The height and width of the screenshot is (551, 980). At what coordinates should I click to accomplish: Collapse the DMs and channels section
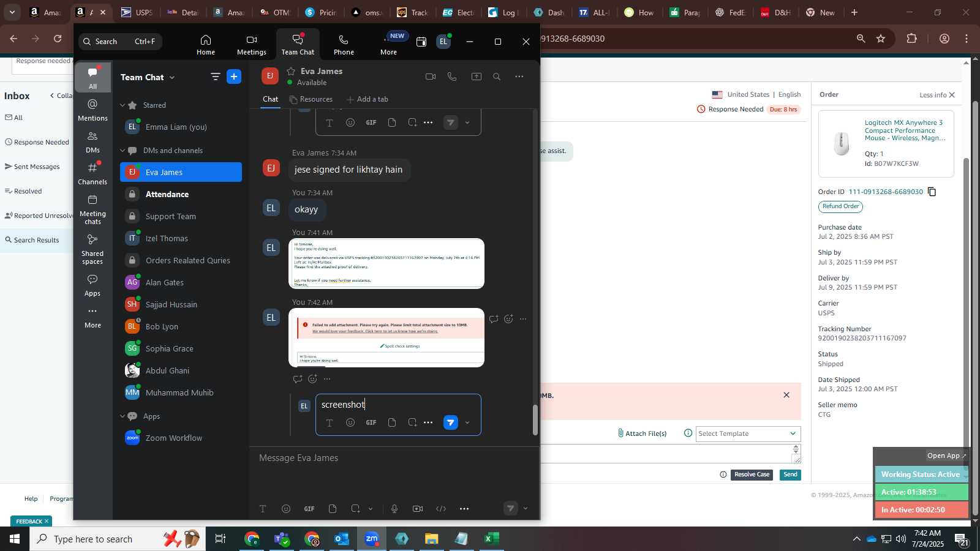pos(123,151)
